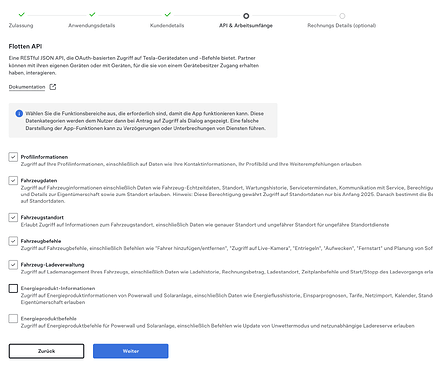Viewport: 433px width, 375px height.
Task: Check the Energieproduktbefehle checkbox
Action: click(x=13, y=318)
